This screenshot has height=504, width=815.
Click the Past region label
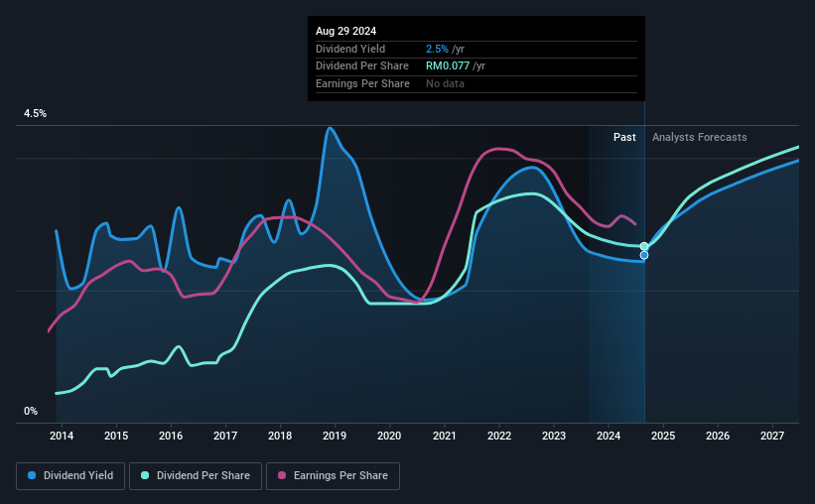[624, 137]
